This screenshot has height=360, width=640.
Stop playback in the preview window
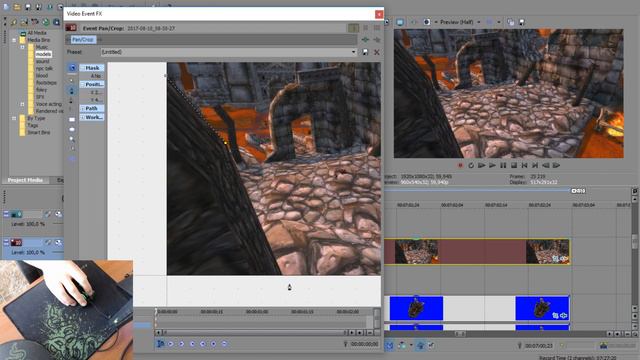513,165
